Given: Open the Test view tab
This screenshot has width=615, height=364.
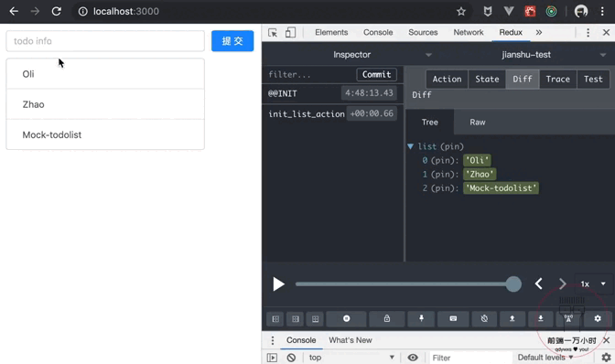Looking at the screenshot, I should click(x=593, y=80).
